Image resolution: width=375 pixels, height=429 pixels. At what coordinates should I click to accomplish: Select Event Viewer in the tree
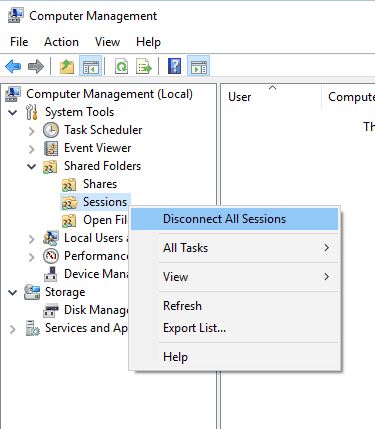point(97,148)
